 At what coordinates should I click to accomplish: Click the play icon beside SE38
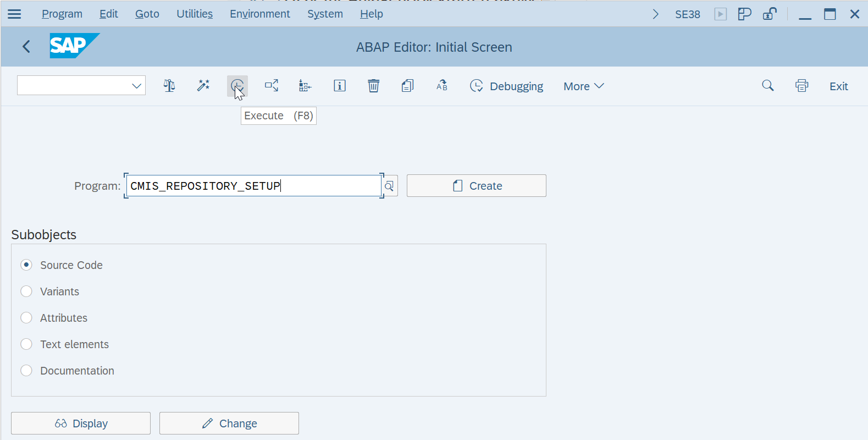pos(721,14)
